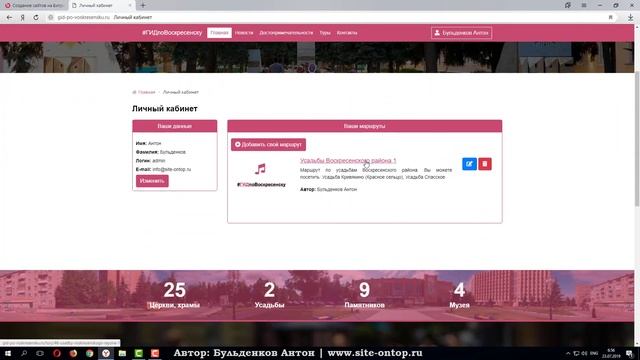The image size is (640, 360).
Task: Click the 25 Церкви, храмы counter
Action: tap(174, 295)
